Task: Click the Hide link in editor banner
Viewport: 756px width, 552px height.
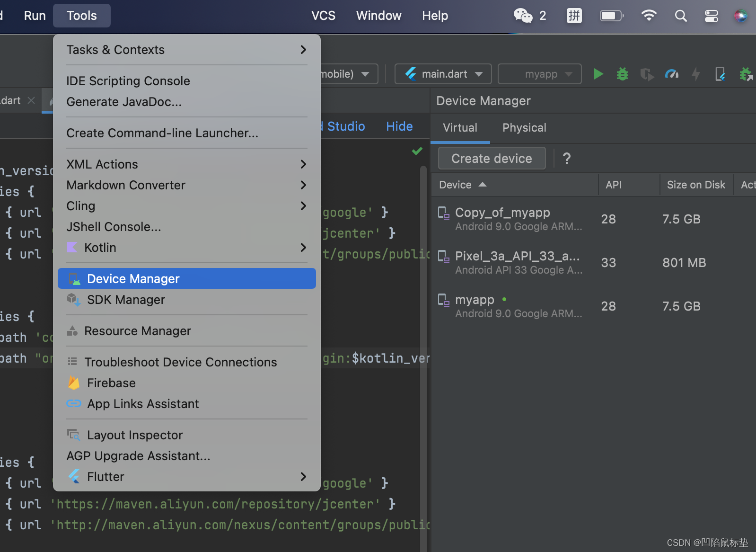Action: [x=399, y=126]
